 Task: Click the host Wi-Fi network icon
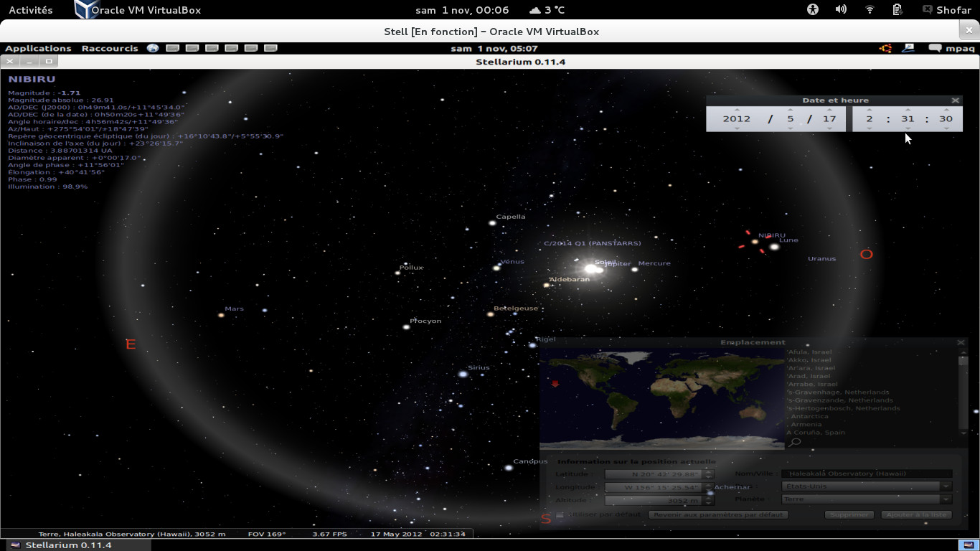click(870, 10)
